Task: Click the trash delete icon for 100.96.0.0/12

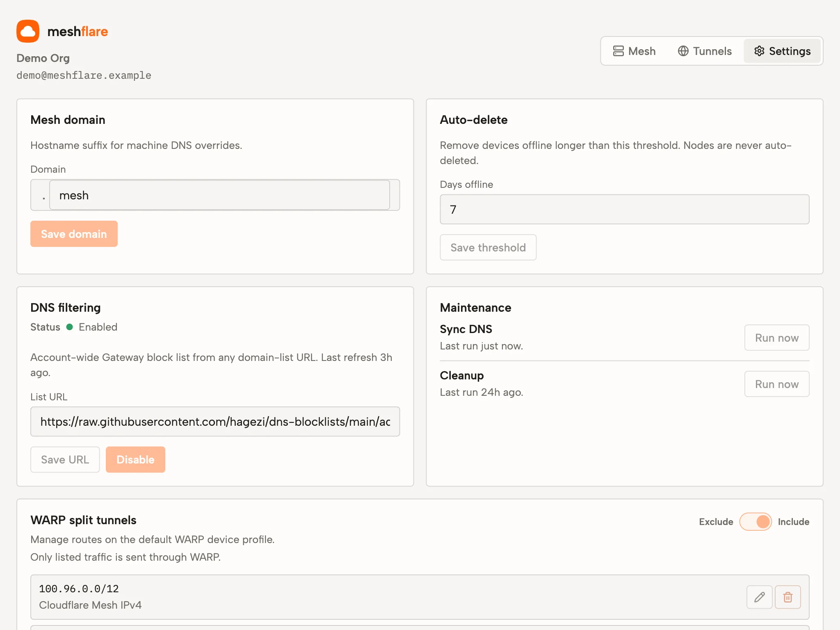Action: coord(788,597)
